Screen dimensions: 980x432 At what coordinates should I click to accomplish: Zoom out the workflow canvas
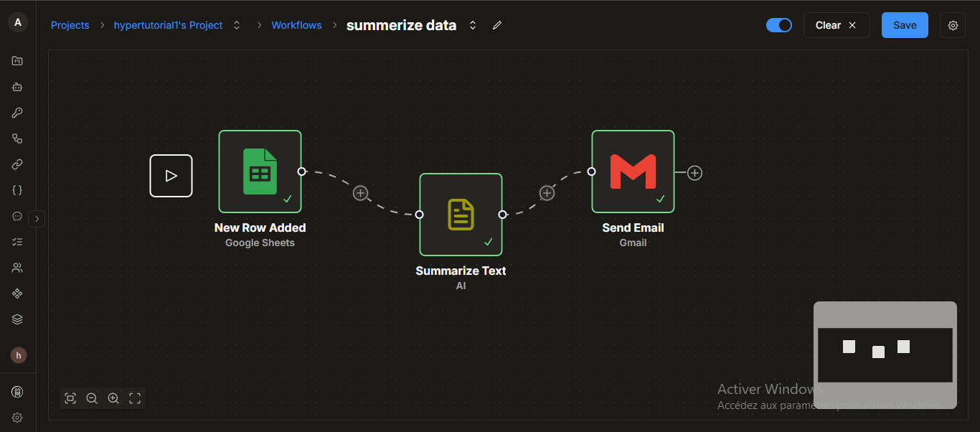[92, 398]
